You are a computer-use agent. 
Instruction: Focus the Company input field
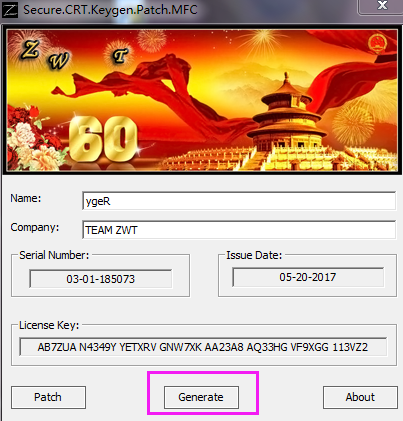(x=239, y=230)
